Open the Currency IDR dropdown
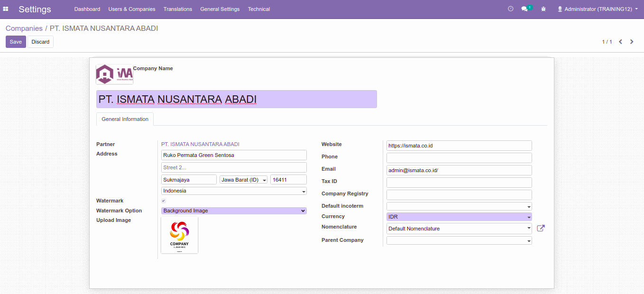644x294 pixels. (x=459, y=217)
